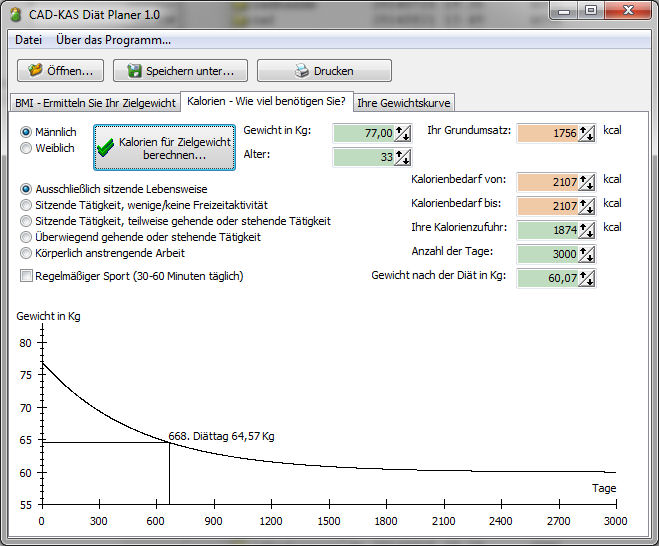Open the Datei menu
659x546 pixels.
(x=28, y=40)
